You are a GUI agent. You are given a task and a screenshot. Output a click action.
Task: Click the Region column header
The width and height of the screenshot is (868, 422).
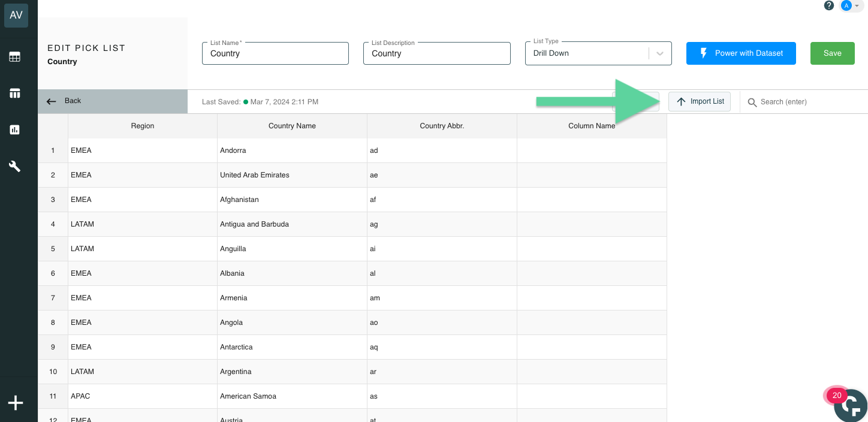(x=142, y=126)
